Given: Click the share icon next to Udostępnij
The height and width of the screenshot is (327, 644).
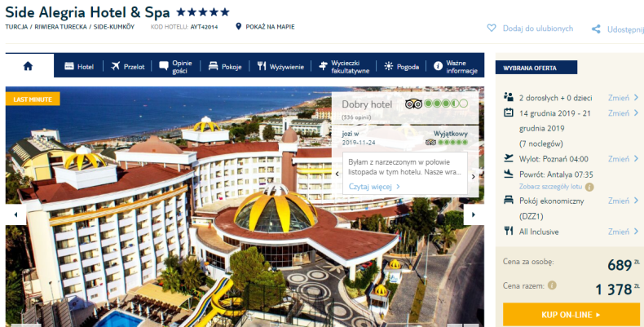Looking at the screenshot, I should pos(596,29).
